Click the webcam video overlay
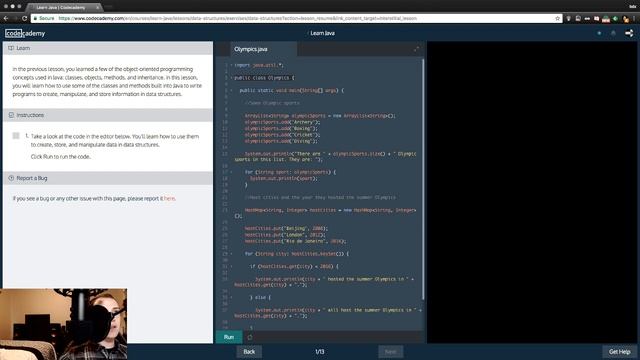The height and width of the screenshot is (360, 640). 63,324
